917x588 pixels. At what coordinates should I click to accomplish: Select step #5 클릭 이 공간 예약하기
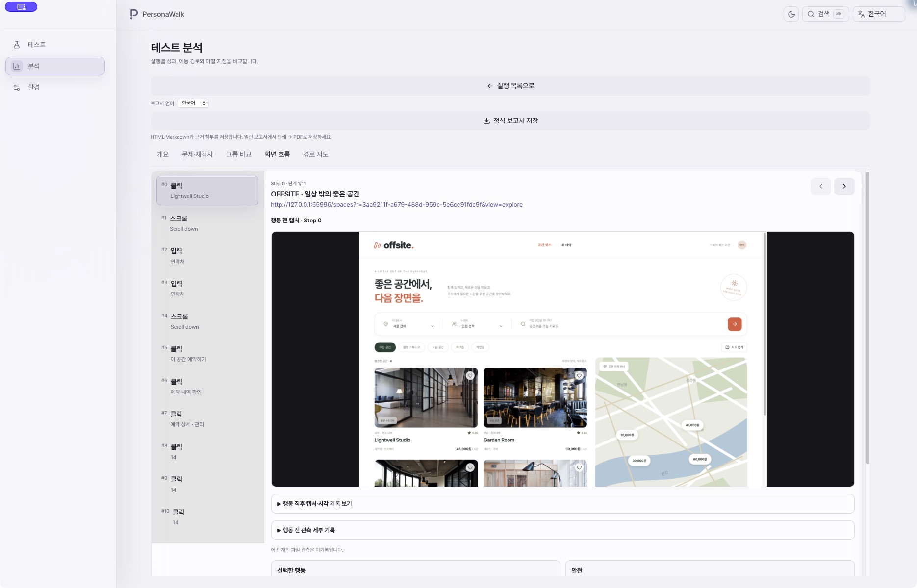(x=207, y=354)
